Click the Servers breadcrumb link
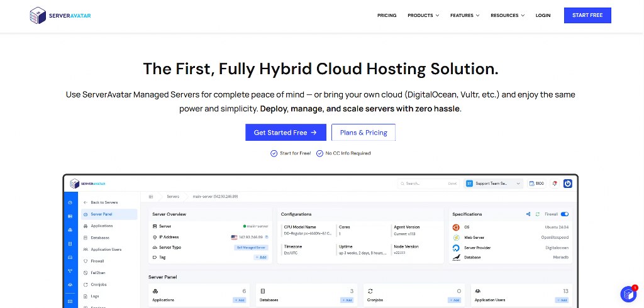This screenshot has height=308, width=644. [173, 197]
